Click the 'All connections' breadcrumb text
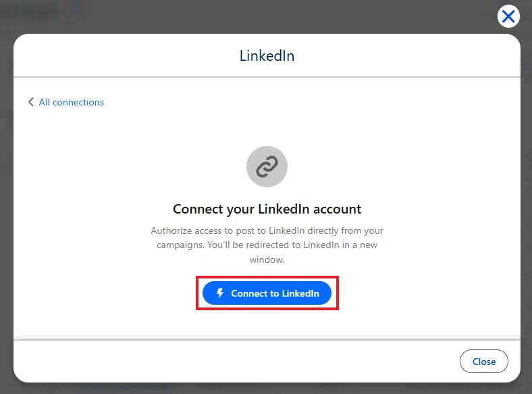532x394 pixels. coord(72,102)
